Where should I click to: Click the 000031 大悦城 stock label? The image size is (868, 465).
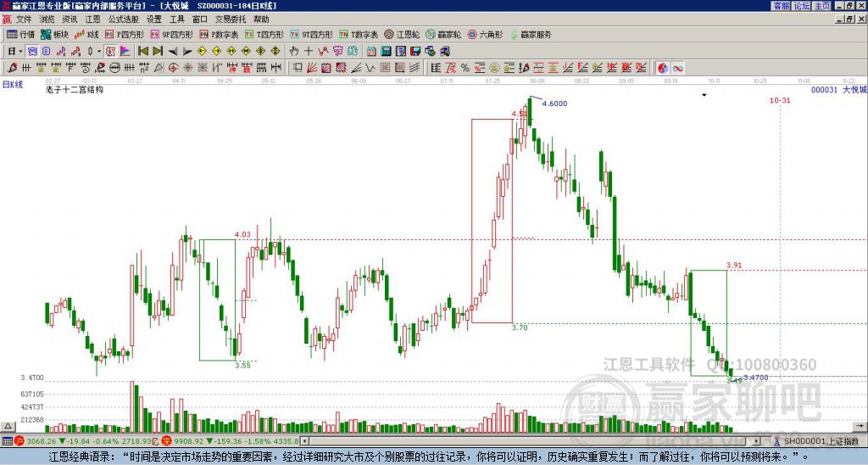coord(838,89)
